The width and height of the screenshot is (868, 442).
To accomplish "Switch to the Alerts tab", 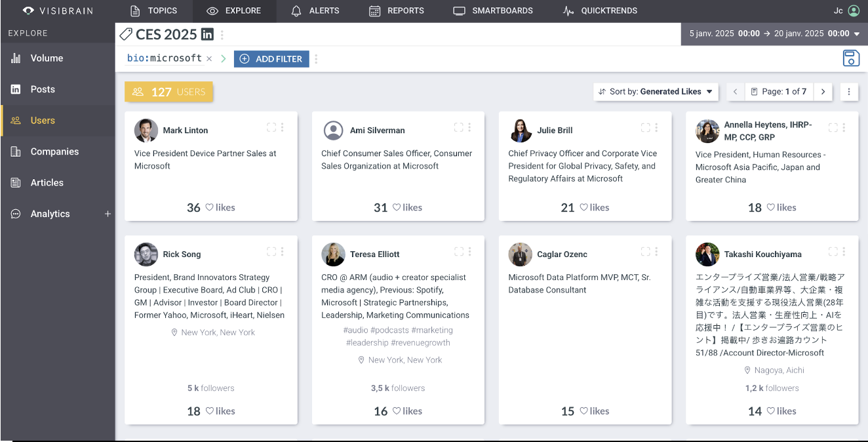I will (x=315, y=10).
